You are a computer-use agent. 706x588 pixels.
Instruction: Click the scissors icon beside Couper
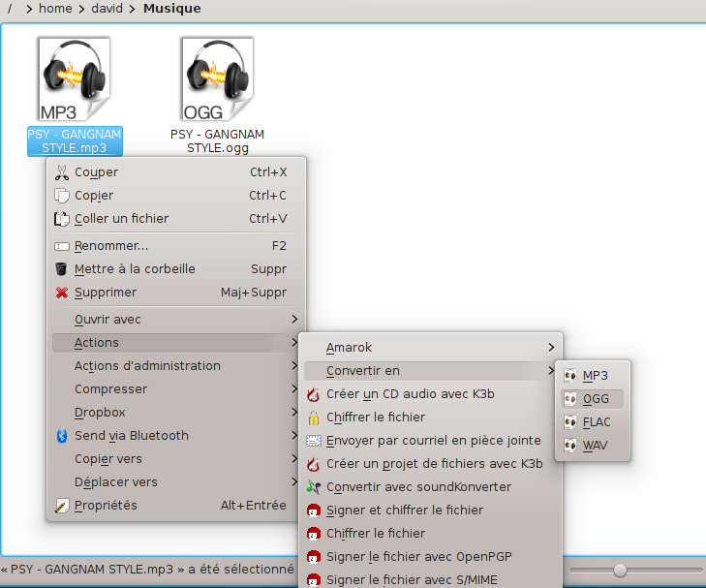pyautogui.click(x=62, y=172)
